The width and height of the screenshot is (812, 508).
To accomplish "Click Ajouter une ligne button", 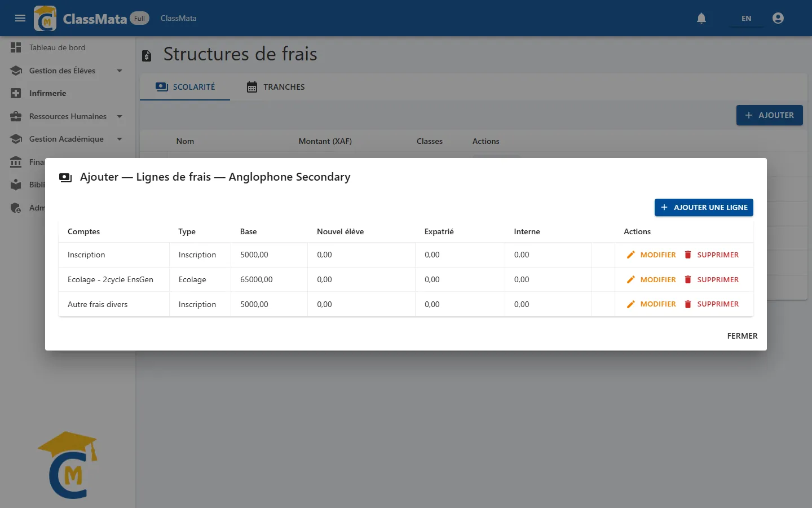I will (704, 207).
